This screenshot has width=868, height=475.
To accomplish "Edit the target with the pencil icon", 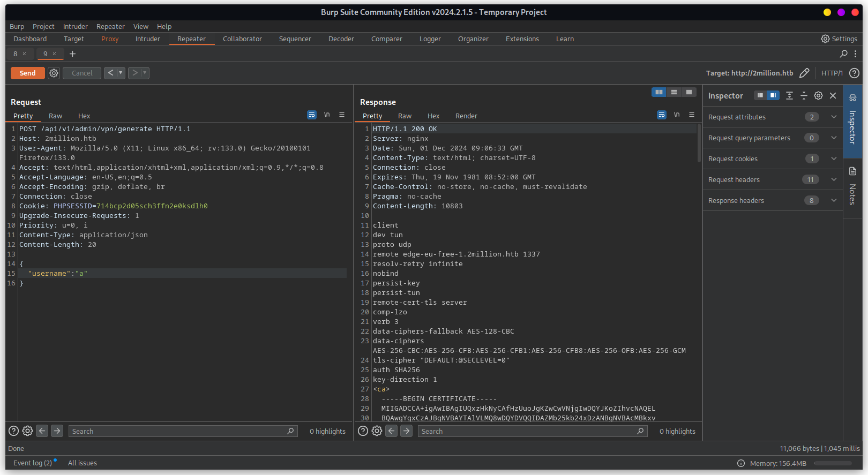I will coord(804,73).
